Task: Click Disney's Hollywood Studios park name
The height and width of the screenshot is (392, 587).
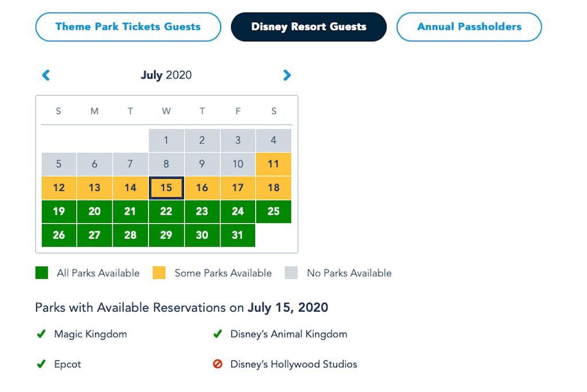Action: (293, 364)
